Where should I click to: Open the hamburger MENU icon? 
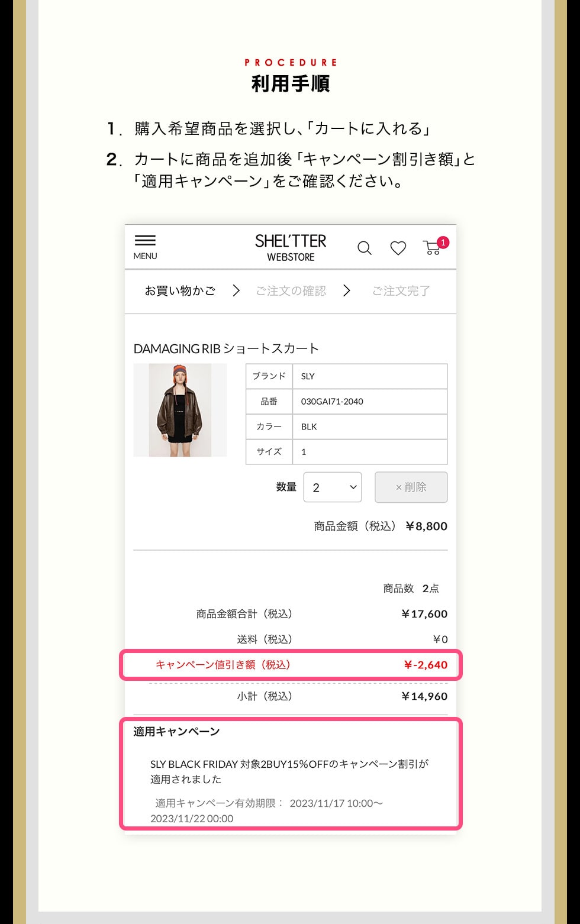click(x=145, y=240)
